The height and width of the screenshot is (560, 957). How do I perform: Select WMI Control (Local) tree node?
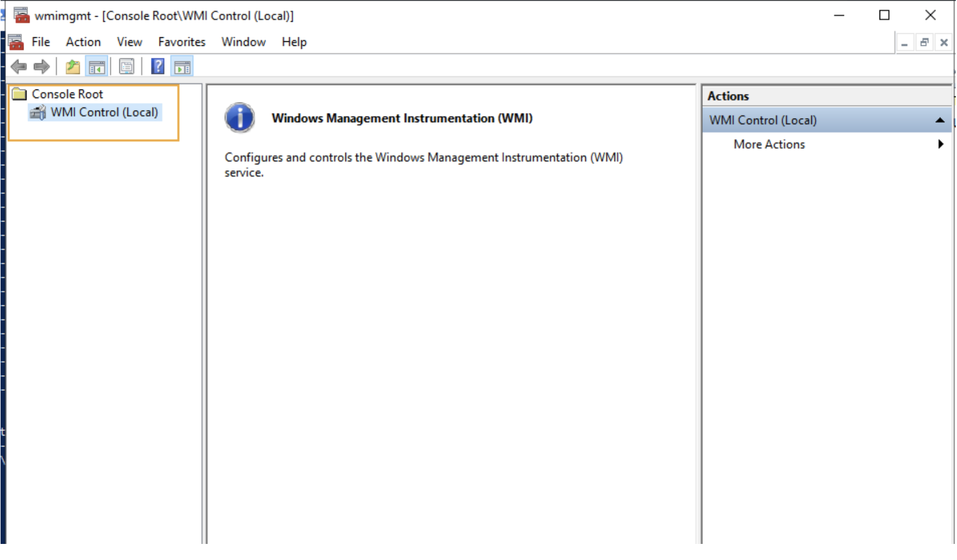click(x=104, y=112)
